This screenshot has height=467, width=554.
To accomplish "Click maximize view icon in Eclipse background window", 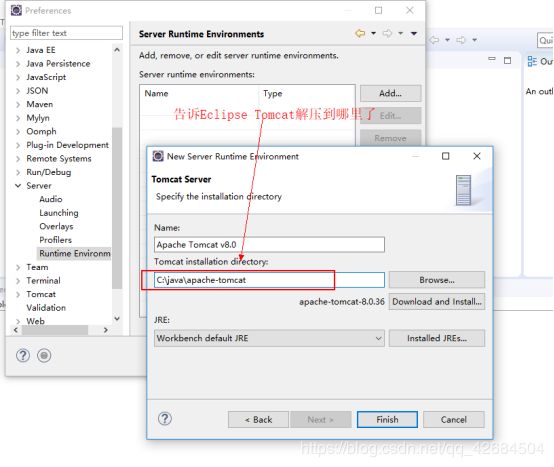I will 507,60.
